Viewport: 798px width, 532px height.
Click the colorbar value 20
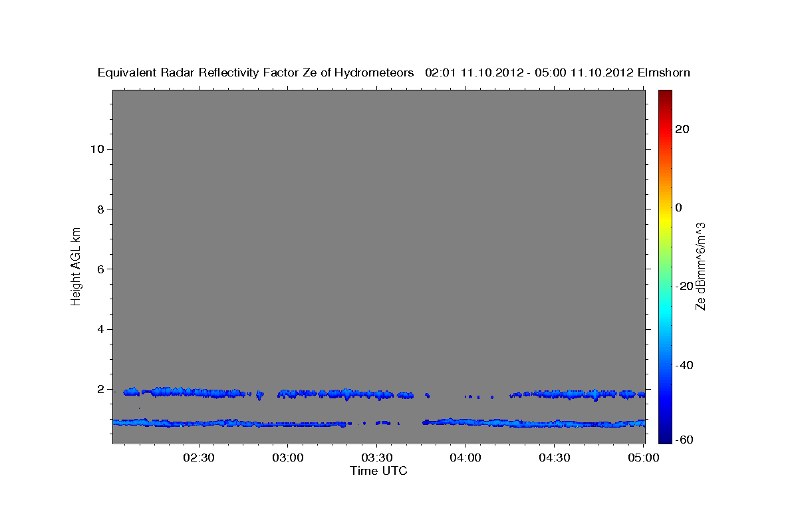point(682,129)
